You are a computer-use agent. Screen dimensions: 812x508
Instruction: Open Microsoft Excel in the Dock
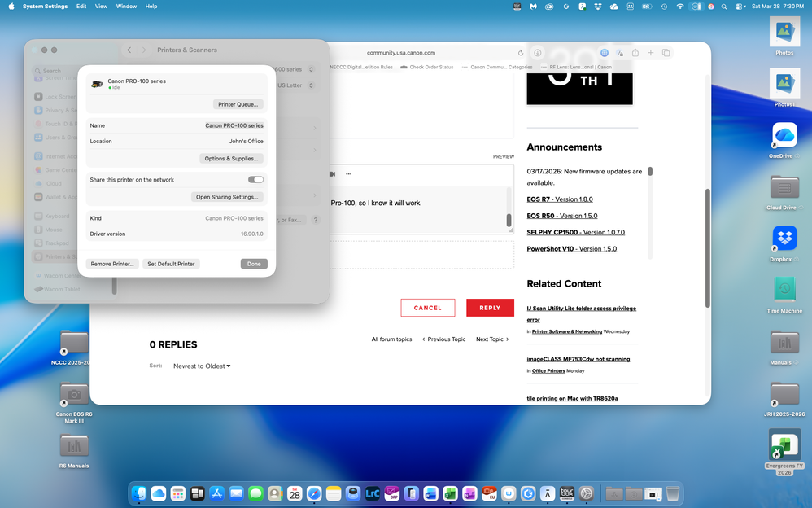click(x=450, y=493)
